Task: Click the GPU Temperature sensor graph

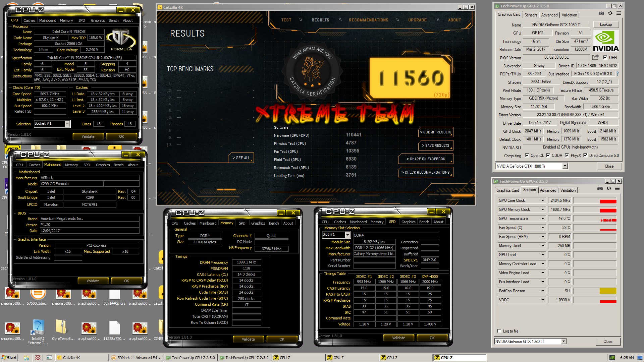Action: click(595, 219)
